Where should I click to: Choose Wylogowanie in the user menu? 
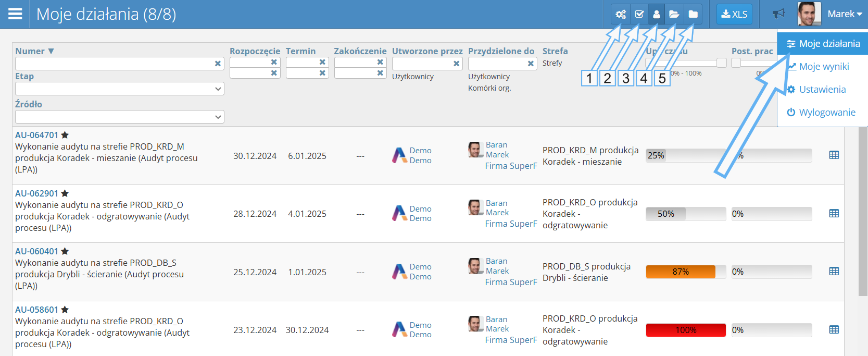pyautogui.click(x=827, y=113)
